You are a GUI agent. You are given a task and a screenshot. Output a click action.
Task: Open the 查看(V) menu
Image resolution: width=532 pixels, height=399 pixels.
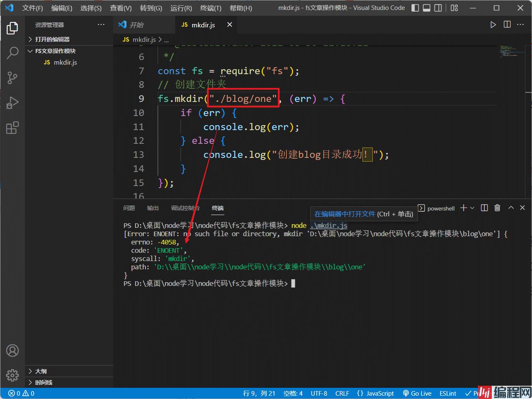point(121,8)
